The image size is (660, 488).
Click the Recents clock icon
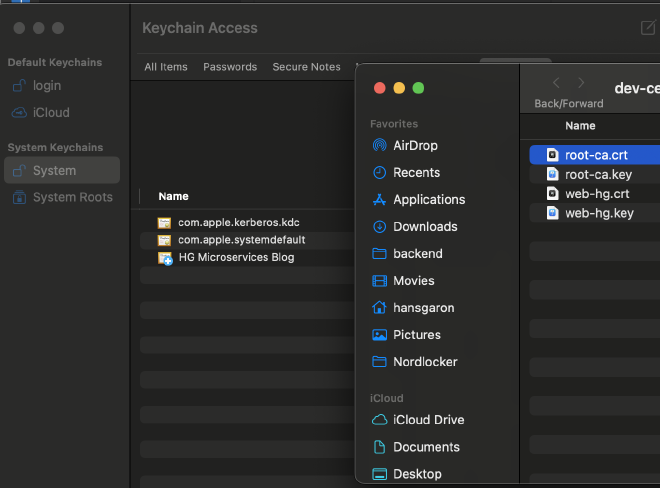[379, 173]
